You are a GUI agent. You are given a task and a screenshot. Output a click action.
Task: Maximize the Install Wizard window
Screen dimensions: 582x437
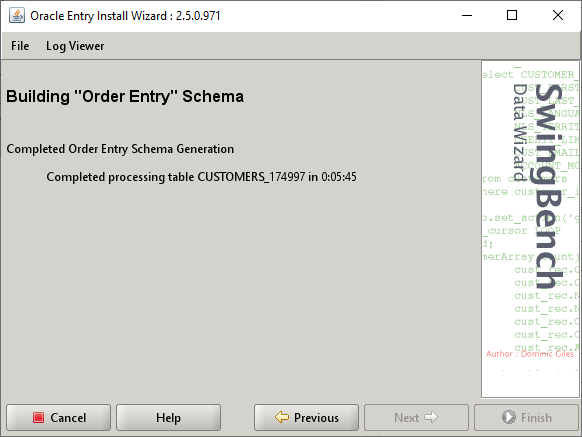(x=512, y=16)
